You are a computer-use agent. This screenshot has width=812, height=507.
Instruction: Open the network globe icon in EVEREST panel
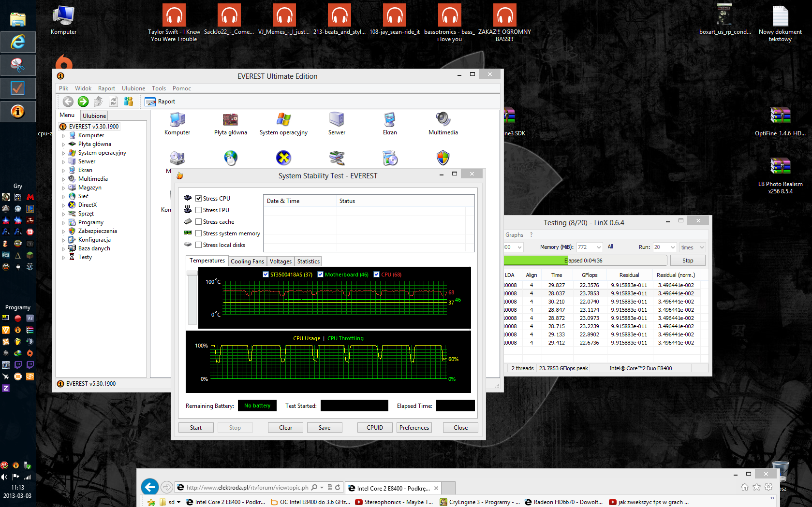click(x=231, y=158)
